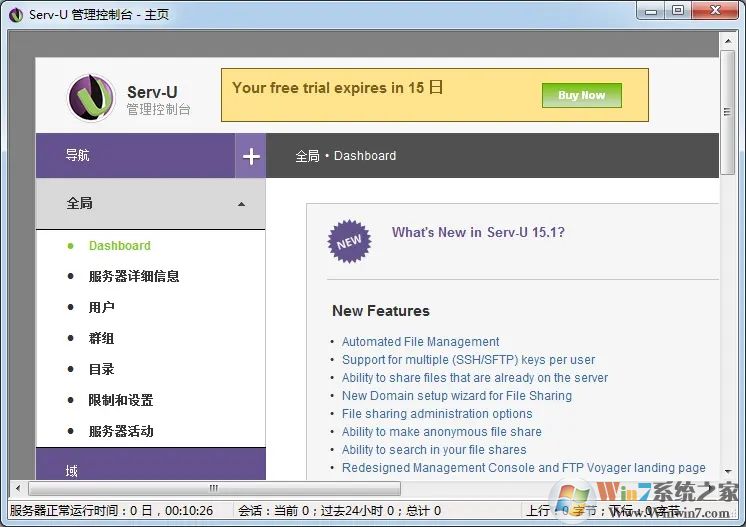The image size is (746, 527).
Task: Click the horizontal scrollbar left arrow
Action: (18, 488)
